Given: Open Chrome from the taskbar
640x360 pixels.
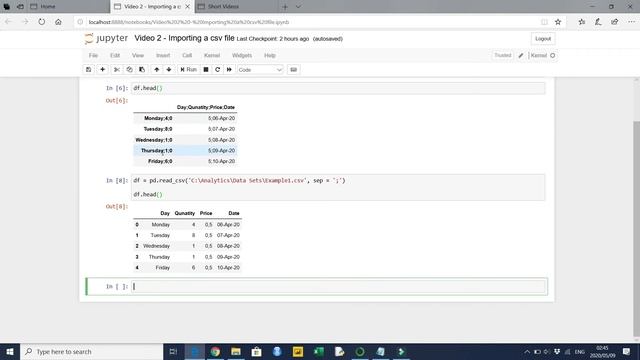Looking at the screenshot, I should 215,351.
